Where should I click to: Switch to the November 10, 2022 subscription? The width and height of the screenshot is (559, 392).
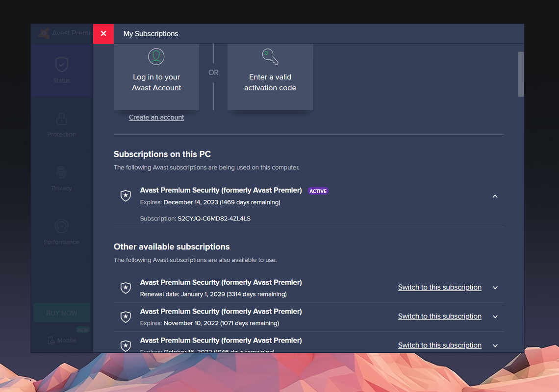(x=439, y=316)
